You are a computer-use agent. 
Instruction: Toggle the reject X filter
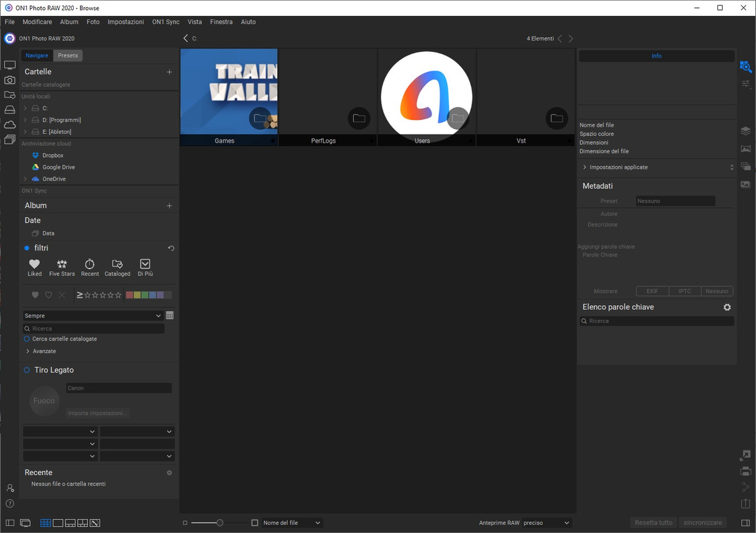pyautogui.click(x=62, y=294)
